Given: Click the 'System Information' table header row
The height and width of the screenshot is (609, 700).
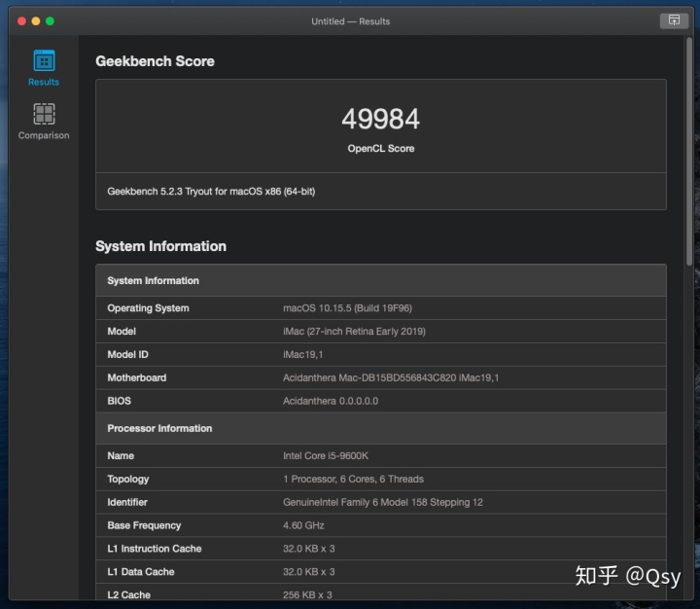Looking at the screenshot, I should 381,280.
